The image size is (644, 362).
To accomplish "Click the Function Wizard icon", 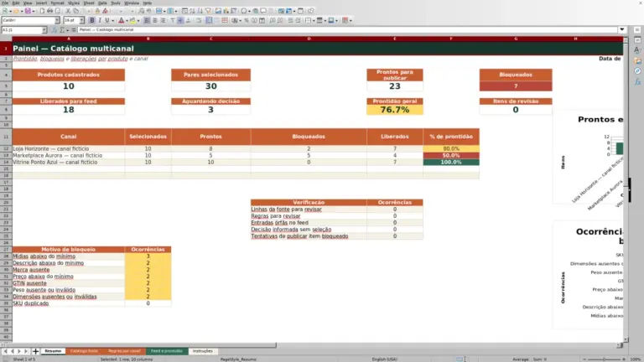I will point(55,29).
